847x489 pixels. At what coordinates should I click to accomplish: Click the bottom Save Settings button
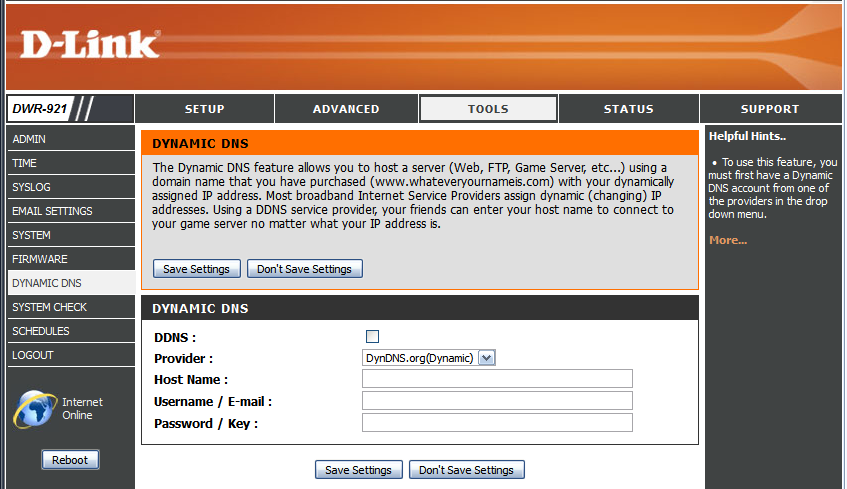(x=359, y=470)
